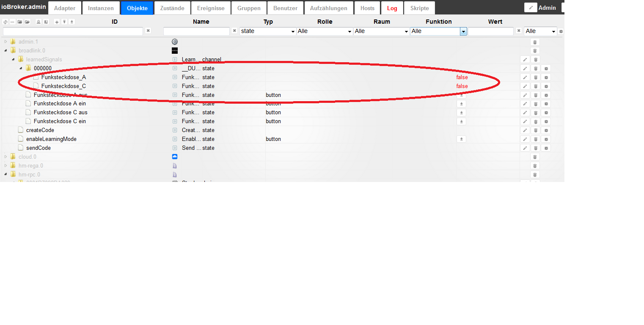Click the pencil edit icon beside Admin
Viewport: 644px width, 325px height.
pyautogui.click(x=531, y=8)
